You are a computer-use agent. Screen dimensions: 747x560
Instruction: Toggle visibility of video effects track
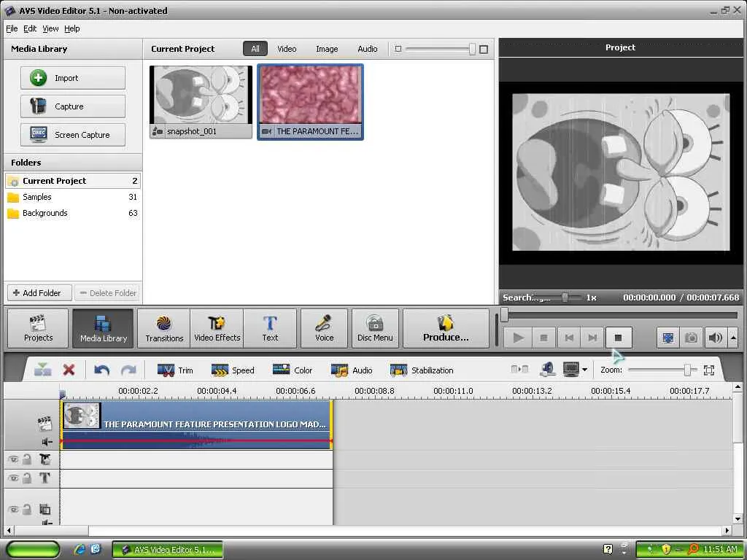coord(13,459)
